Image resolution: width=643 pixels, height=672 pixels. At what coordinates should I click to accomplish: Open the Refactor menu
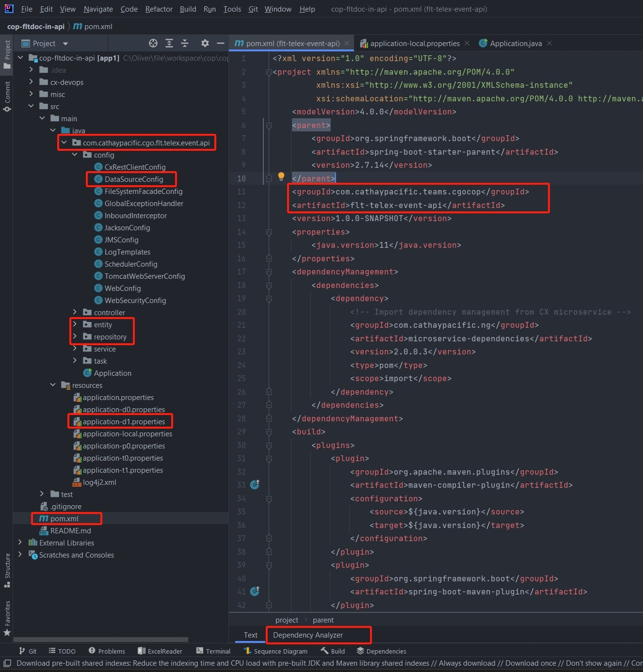point(159,9)
